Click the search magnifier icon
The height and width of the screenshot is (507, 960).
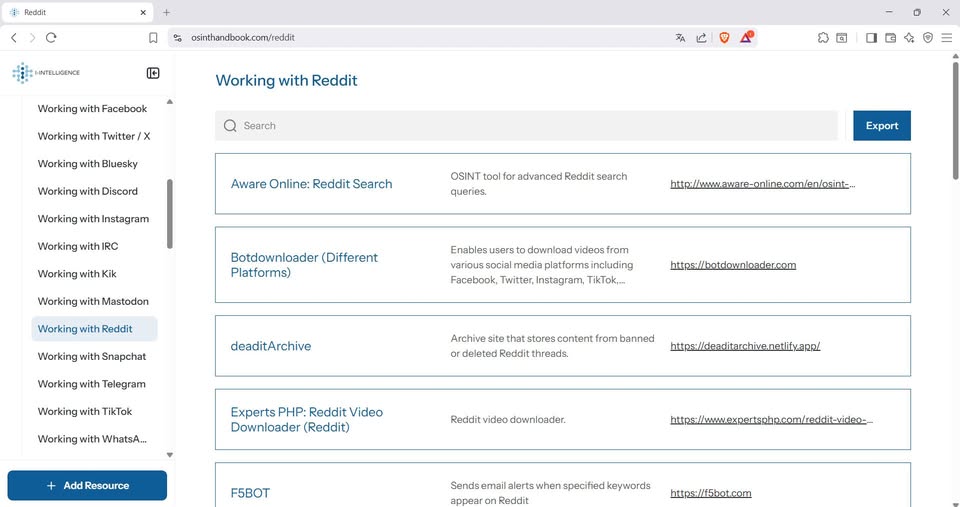tap(230, 126)
